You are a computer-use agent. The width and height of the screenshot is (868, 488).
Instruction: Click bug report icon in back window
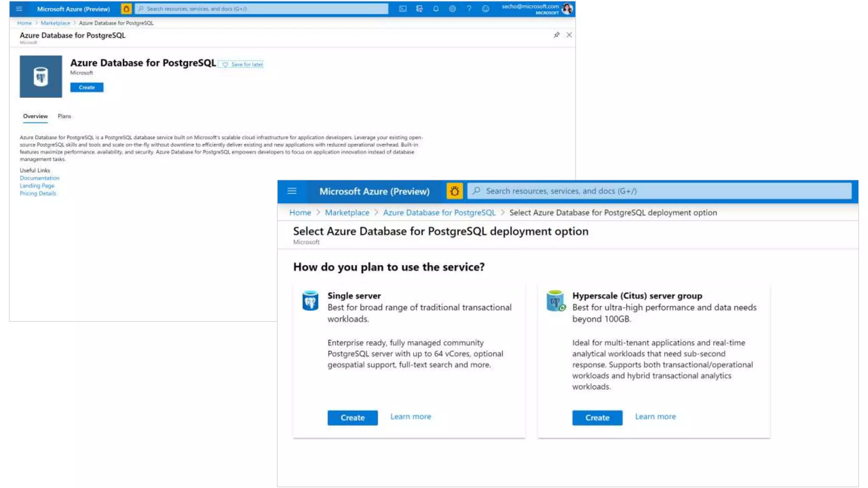[x=126, y=8]
